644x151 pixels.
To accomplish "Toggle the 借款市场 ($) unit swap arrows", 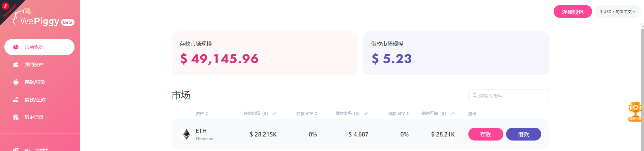I will point(366,114).
